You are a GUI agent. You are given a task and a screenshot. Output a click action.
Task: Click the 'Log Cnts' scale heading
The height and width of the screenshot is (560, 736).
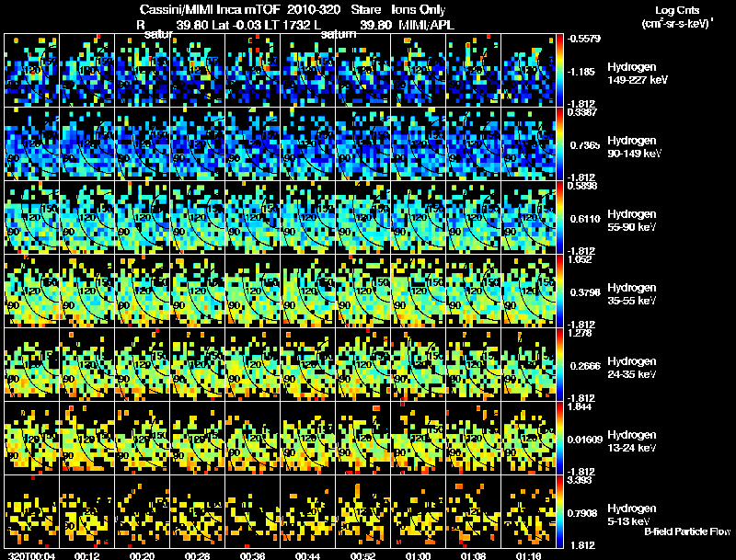677,10
